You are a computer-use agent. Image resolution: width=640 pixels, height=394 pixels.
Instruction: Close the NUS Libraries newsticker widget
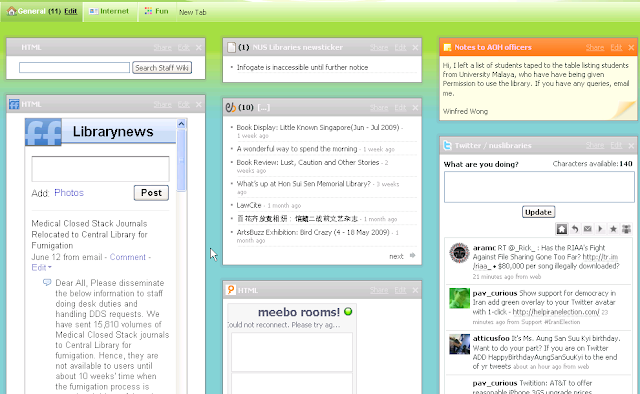415,47
